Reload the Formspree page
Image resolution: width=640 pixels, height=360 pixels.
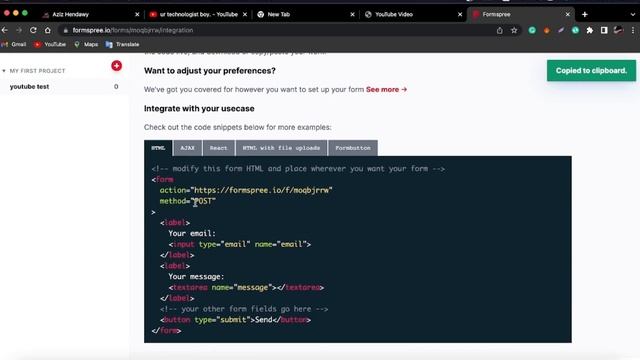click(x=33, y=30)
